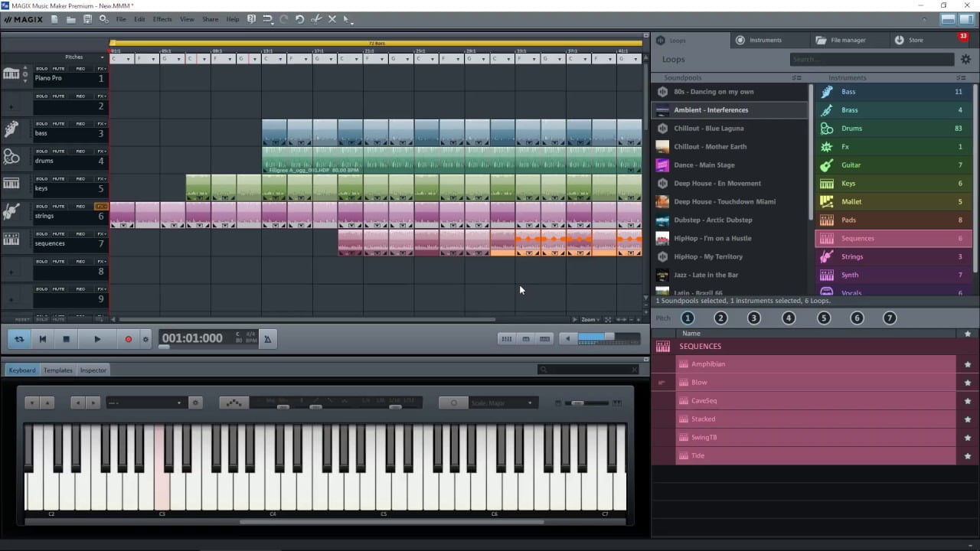
Task: Open the Zoom dropdown below the arranger
Action: point(588,319)
